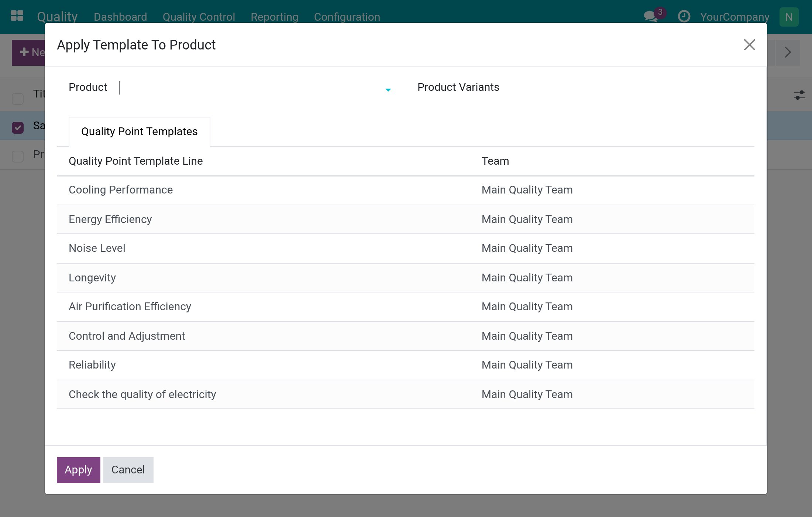Image resolution: width=812 pixels, height=517 pixels.
Task: Select the Quality Point Templates tab
Action: click(x=140, y=131)
